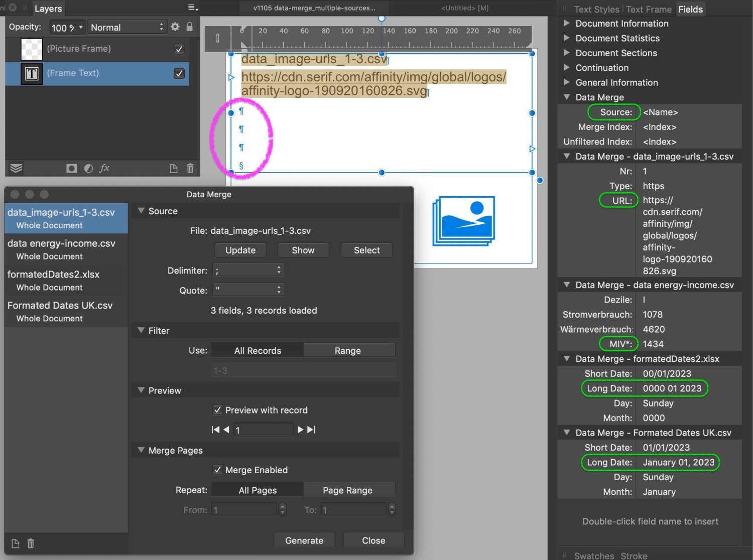Click the Generate button
Image resolution: width=753 pixels, height=560 pixels.
tap(304, 540)
